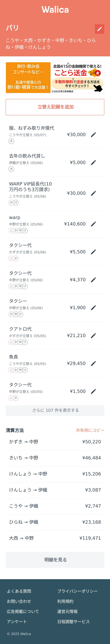Go to Walica home via header logo
Screen dimensions: 110x644
pos(55,10)
